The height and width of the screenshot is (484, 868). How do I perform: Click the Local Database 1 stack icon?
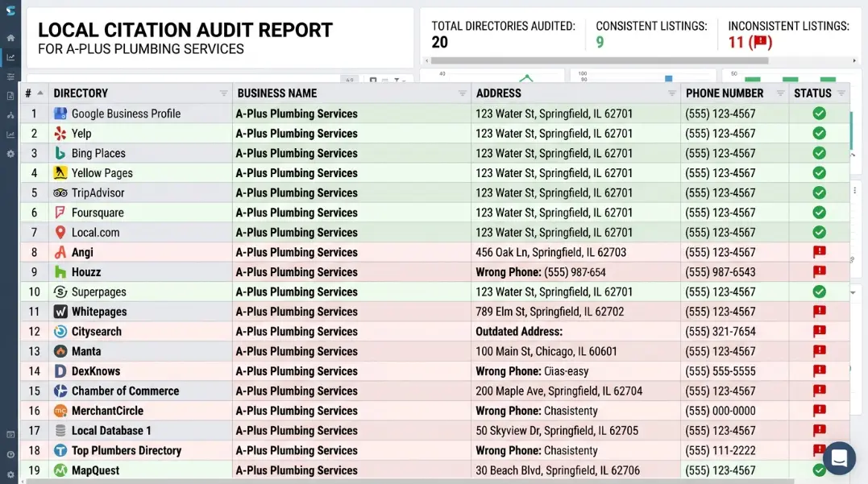click(60, 431)
